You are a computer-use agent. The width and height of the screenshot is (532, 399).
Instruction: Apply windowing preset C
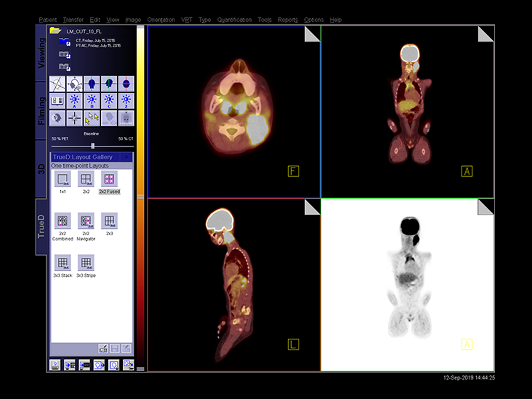[109, 100]
